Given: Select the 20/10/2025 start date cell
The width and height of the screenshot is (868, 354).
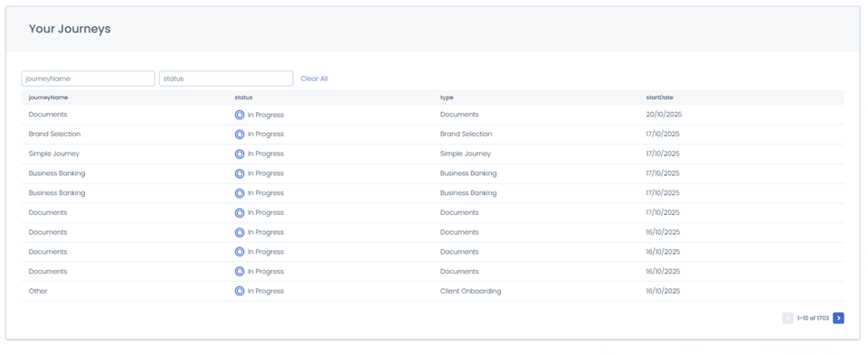Looking at the screenshot, I should (663, 115).
